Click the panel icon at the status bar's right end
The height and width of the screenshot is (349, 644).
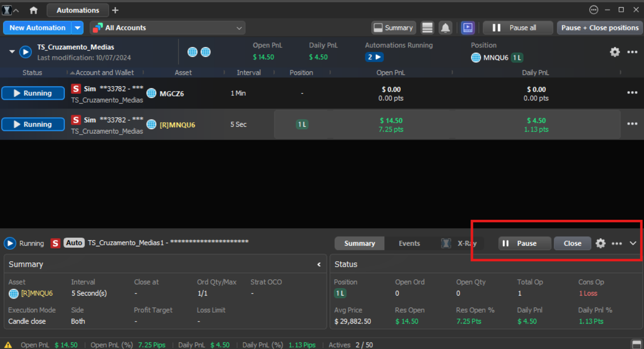637,345
